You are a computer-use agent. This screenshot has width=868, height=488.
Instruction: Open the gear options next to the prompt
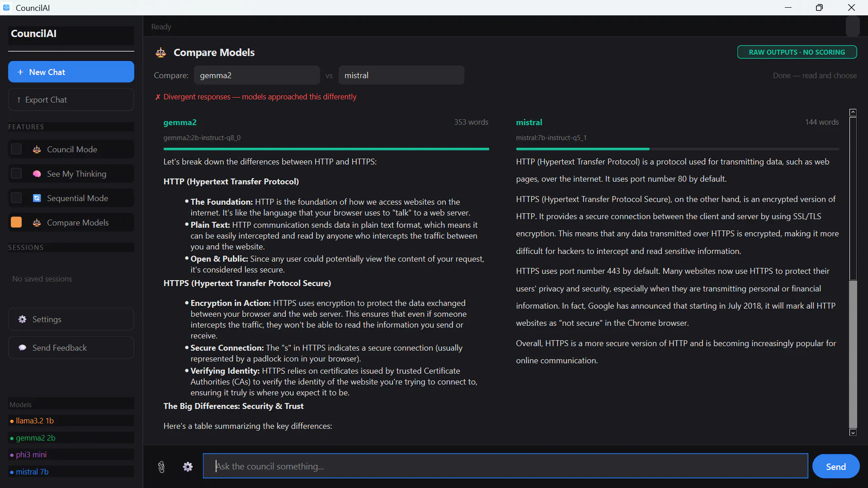coord(188,467)
